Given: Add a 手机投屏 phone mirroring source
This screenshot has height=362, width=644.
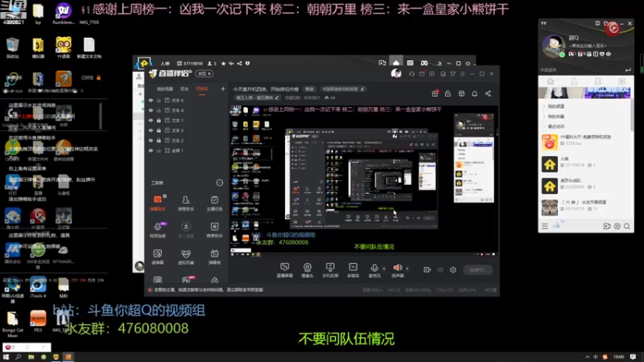Looking at the screenshot, I should click(x=330, y=270).
